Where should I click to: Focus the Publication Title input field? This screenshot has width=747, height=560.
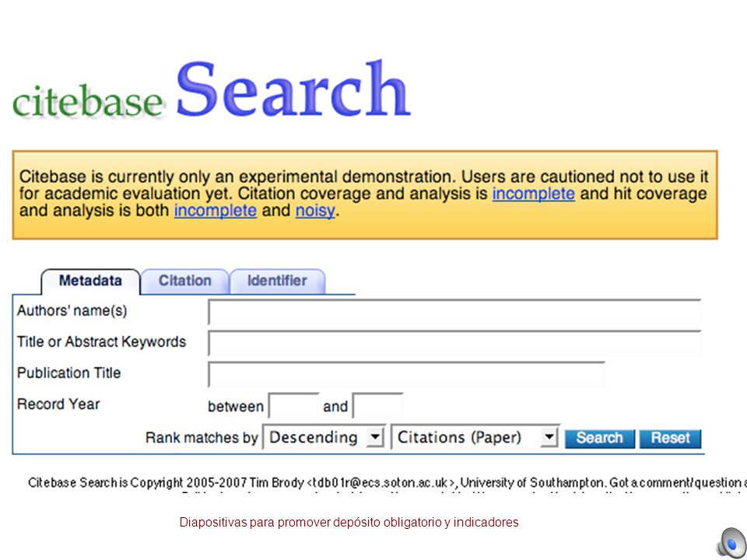pyautogui.click(x=406, y=374)
